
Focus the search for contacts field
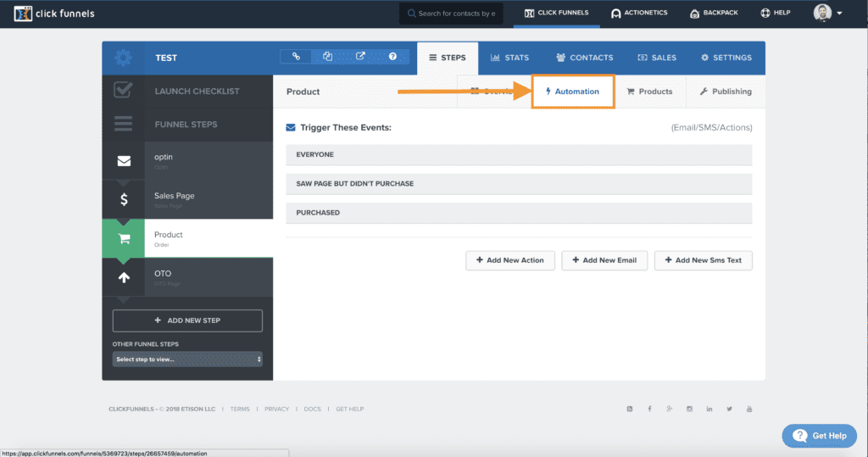click(451, 14)
